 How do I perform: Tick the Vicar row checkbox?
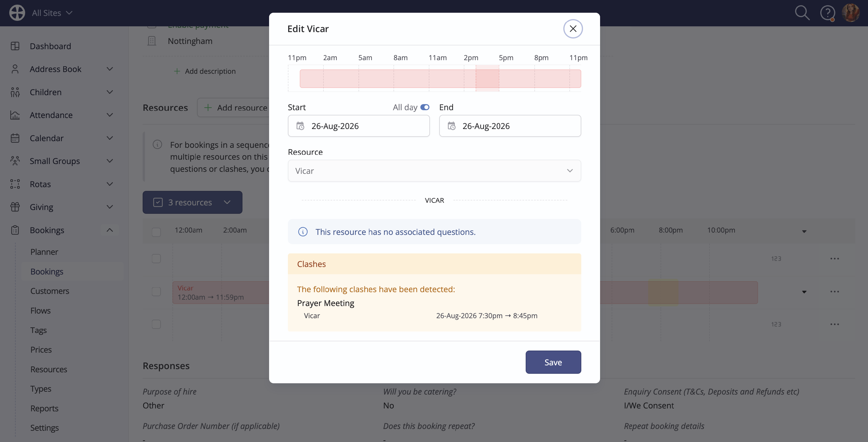click(156, 291)
